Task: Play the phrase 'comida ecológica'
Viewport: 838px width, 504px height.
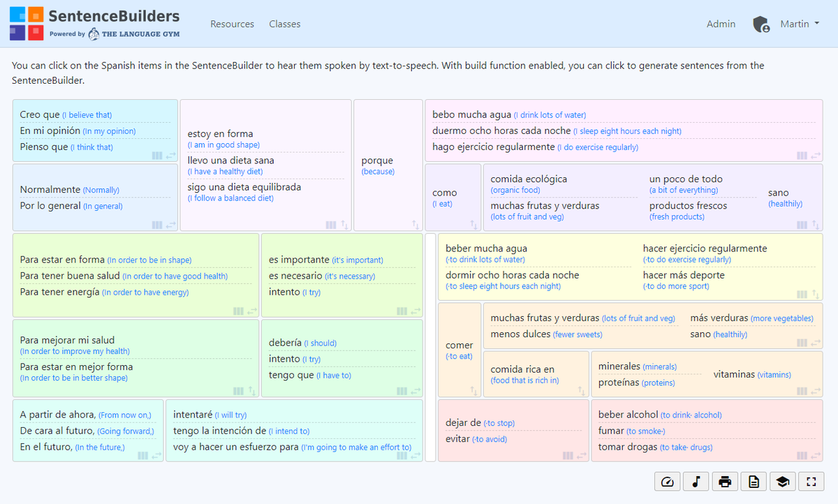Action: pos(529,179)
